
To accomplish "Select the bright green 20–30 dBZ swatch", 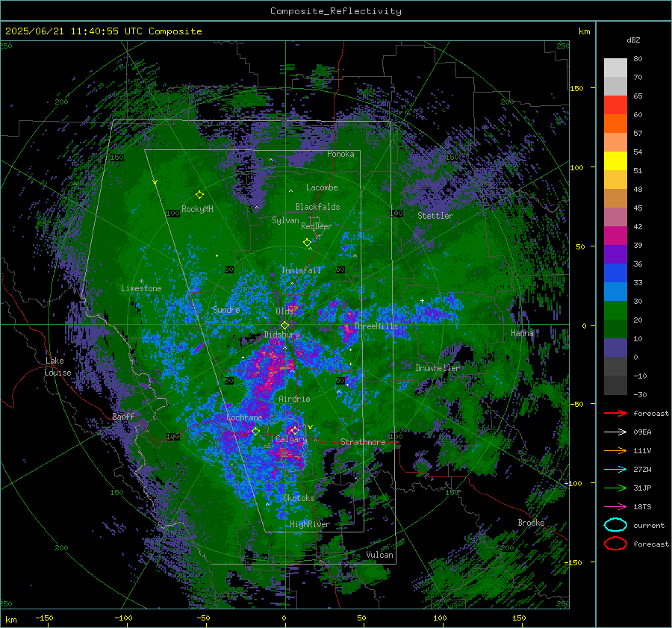I will 615,311.
